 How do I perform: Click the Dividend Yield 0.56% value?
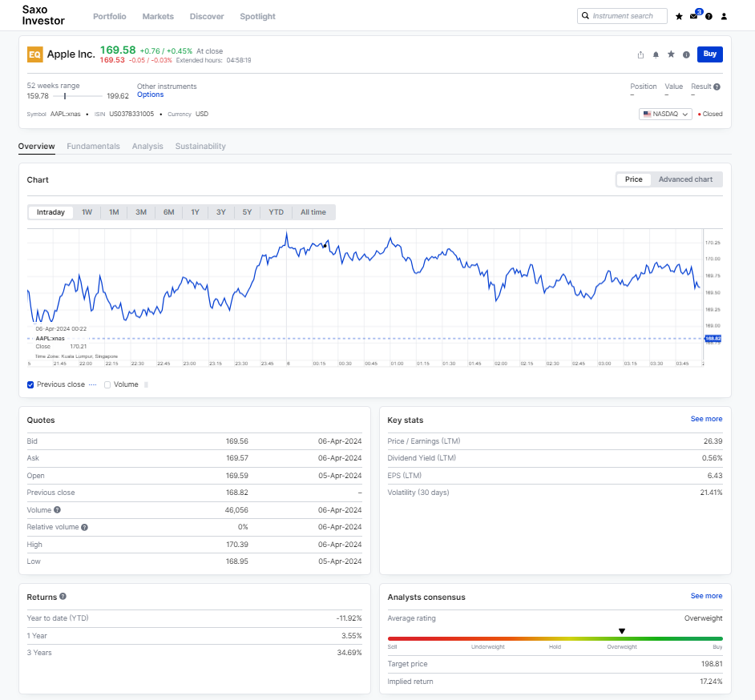click(713, 458)
